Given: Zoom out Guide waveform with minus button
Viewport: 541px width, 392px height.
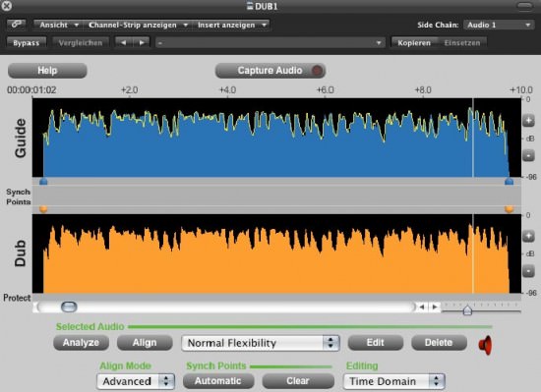Looking at the screenshot, I should [x=528, y=155].
